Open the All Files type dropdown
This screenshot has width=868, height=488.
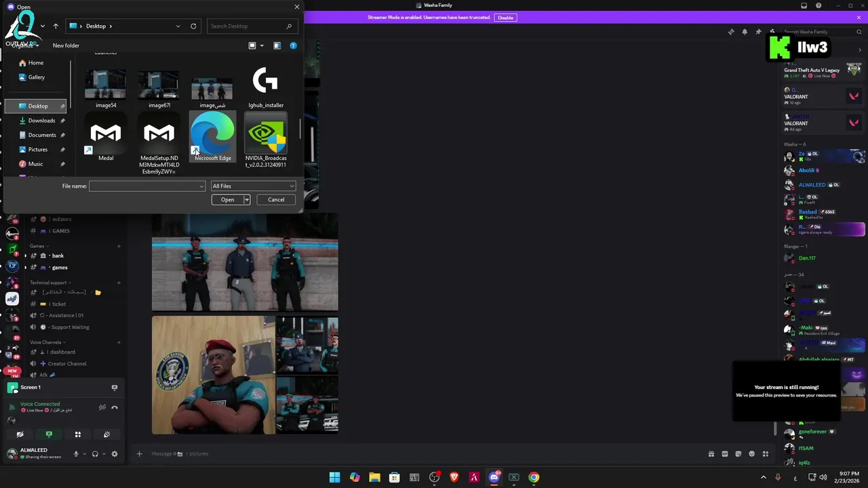[x=253, y=186]
